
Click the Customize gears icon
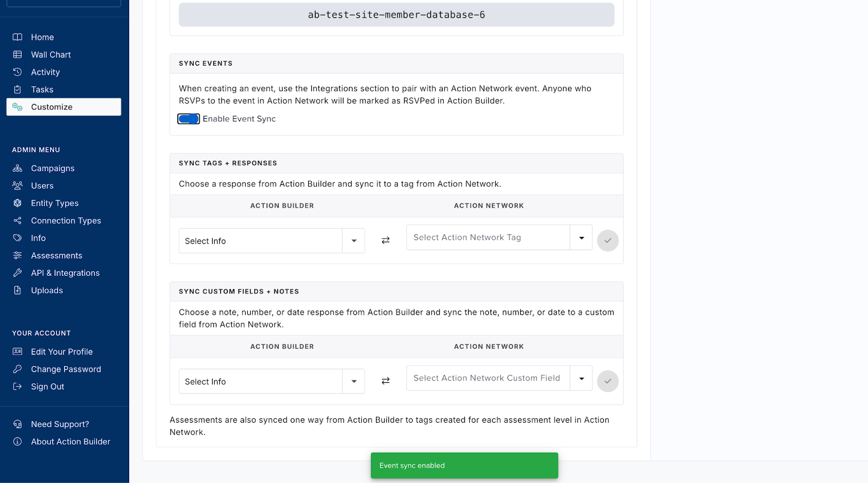[17, 107]
